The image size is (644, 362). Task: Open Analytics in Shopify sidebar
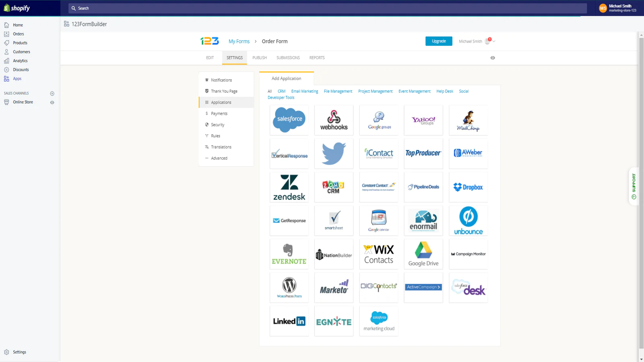tap(20, 61)
